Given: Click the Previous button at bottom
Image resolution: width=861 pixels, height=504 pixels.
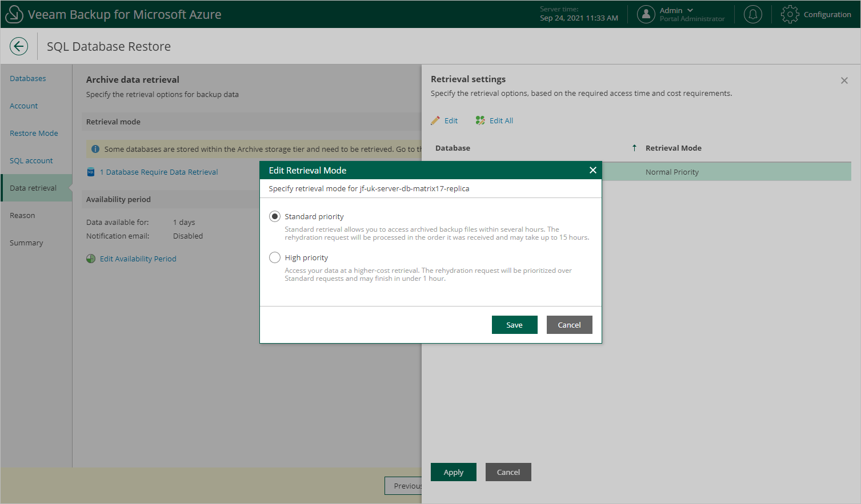Looking at the screenshot, I should [x=403, y=486].
